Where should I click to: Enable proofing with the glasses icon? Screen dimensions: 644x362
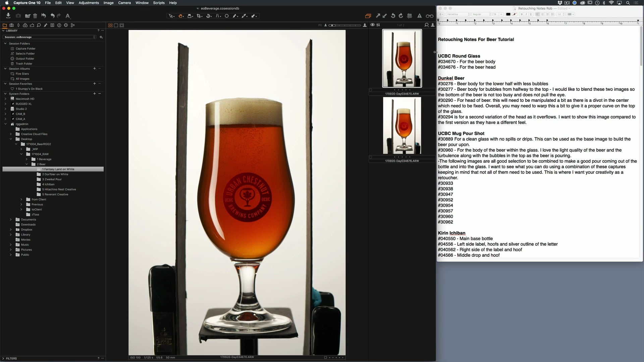point(429,15)
